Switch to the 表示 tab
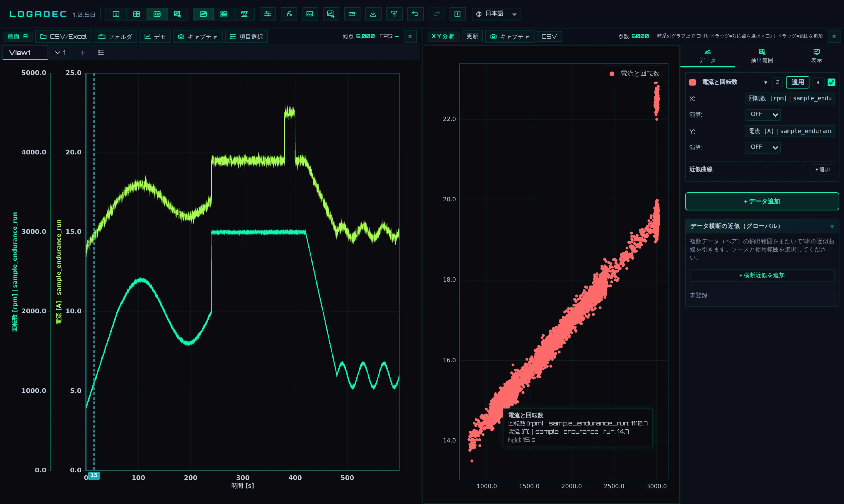844x504 pixels. (816, 56)
